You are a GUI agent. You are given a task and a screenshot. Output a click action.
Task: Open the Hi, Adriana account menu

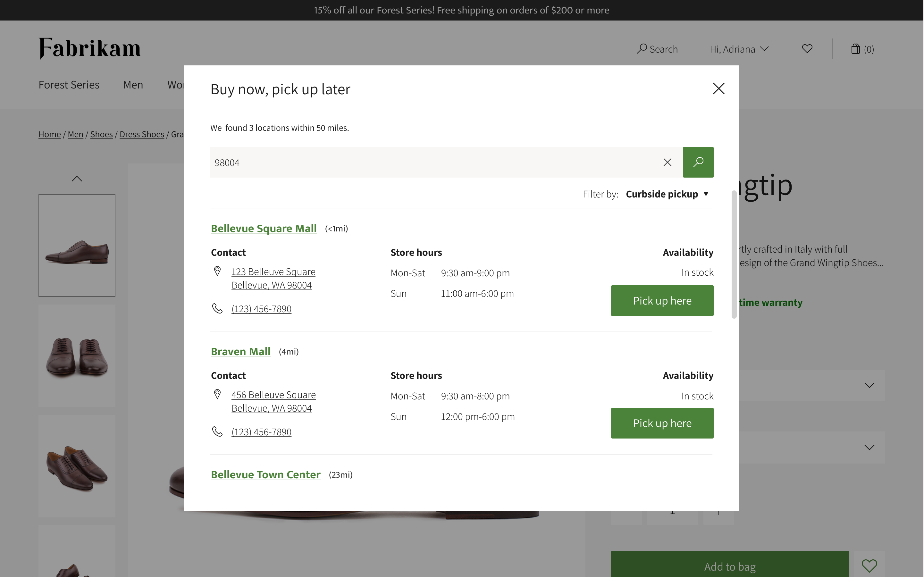click(x=738, y=49)
